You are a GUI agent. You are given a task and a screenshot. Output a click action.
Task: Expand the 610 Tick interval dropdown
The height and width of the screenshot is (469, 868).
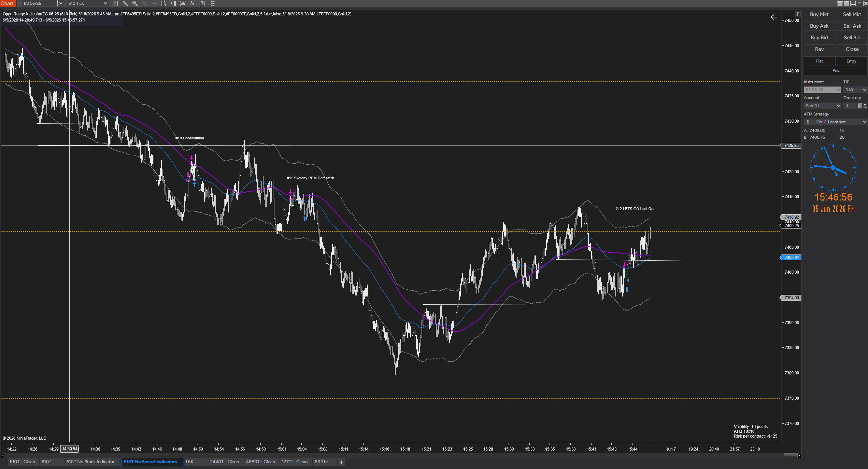(88, 3)
